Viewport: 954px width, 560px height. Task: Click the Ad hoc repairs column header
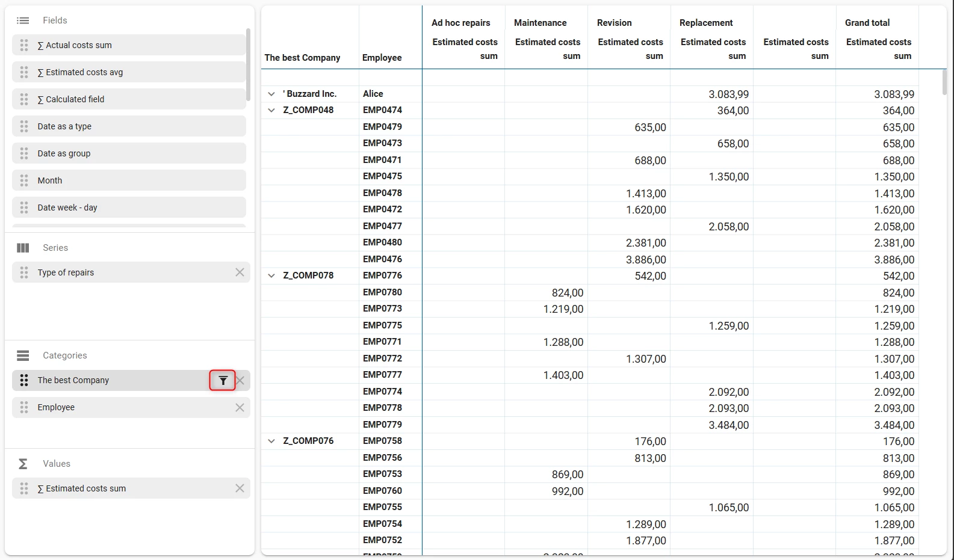click(461, 23)
